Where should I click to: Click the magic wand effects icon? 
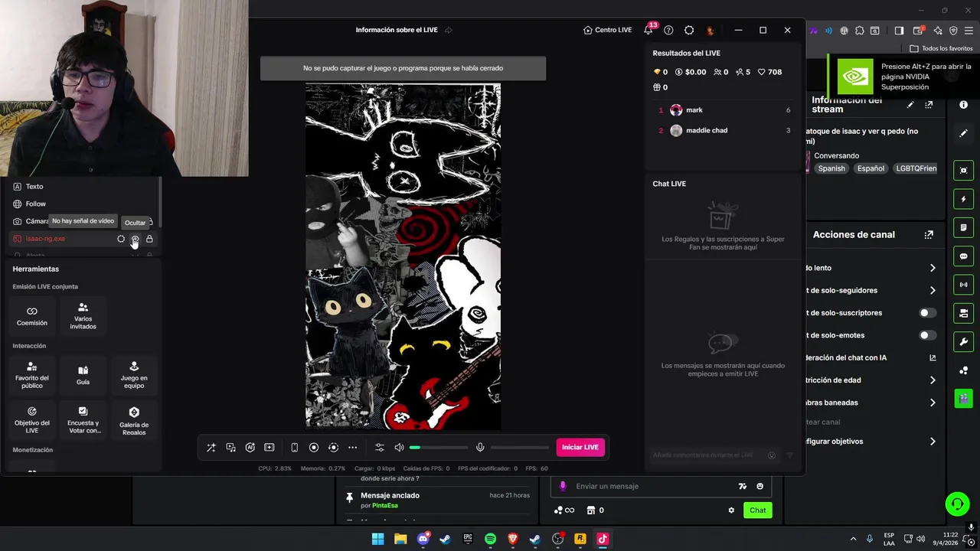pos(211,448)
